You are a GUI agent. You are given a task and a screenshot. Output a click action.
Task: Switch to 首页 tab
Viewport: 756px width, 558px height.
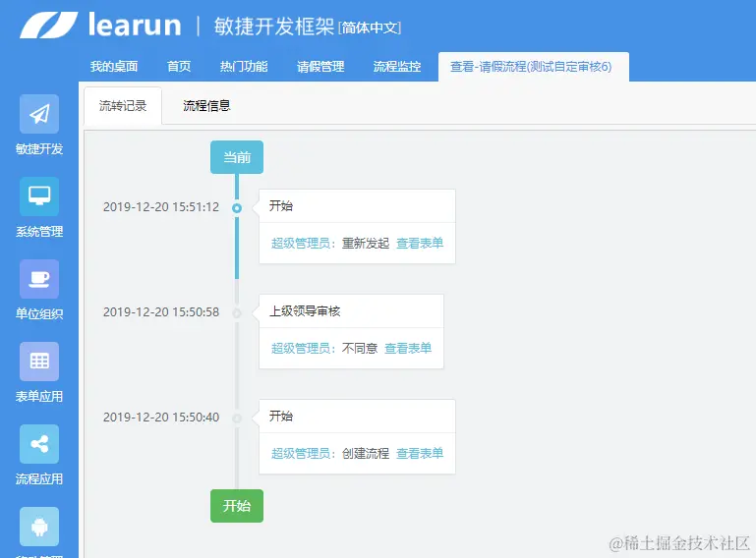(179, 67)
